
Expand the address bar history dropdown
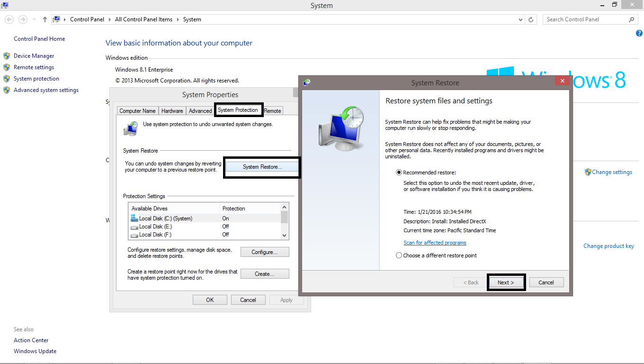pyautogui.click(x=521, y=19)
